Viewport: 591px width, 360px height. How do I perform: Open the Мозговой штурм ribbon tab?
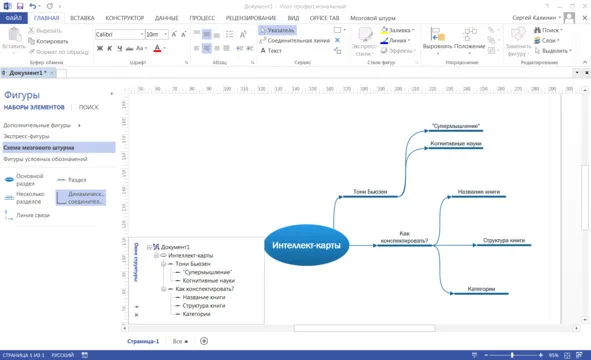pos(373,18)
